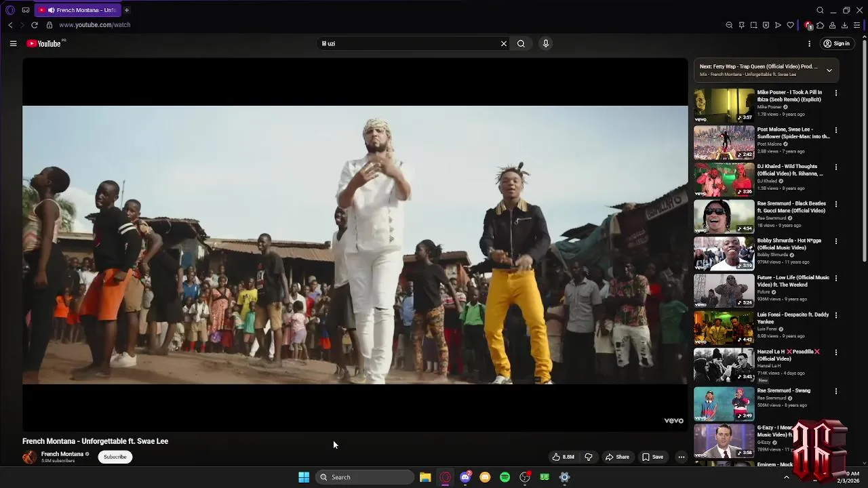
Task: Open the Mike Posner Ibiza video thumbnail
Action: [x=724, y=105]
